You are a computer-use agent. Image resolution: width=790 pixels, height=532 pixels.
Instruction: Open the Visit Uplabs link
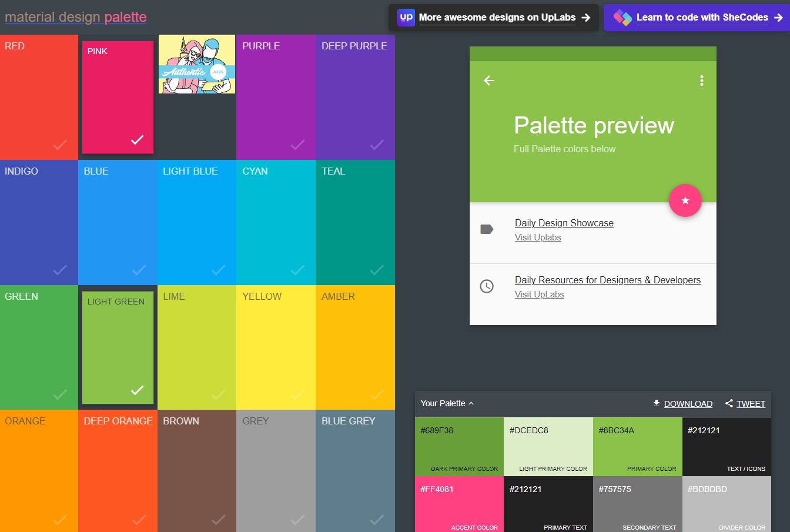tap(537, 237)
